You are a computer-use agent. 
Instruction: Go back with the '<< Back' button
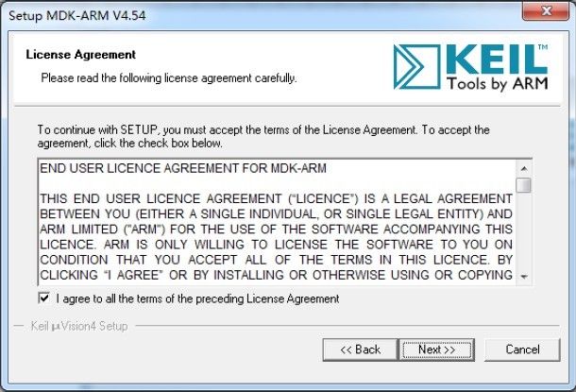[360, 349]
